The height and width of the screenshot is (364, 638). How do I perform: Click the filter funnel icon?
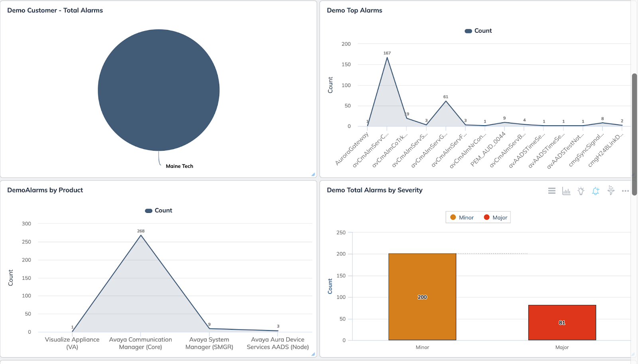[610, 191]
